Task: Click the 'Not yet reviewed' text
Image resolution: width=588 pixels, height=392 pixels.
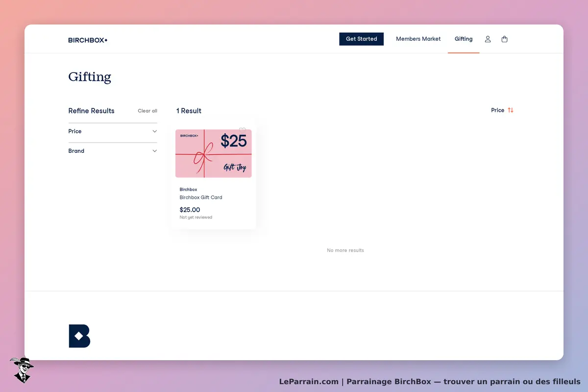Action: pyautogui.click(x=196, y=218)
